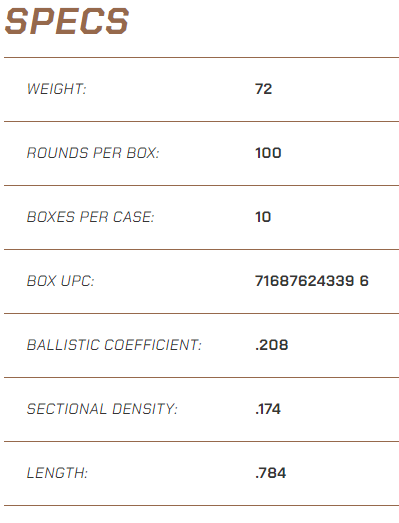This screenshot has width=399, height=523.
Task: Click the ballistic coefficient value .208
Action: tap(271, 345)
